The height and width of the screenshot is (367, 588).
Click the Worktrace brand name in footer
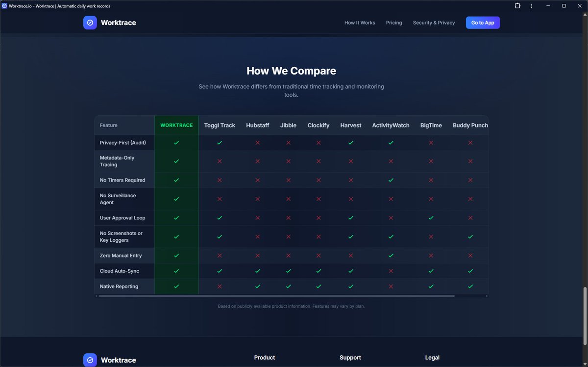click(119, 360)
